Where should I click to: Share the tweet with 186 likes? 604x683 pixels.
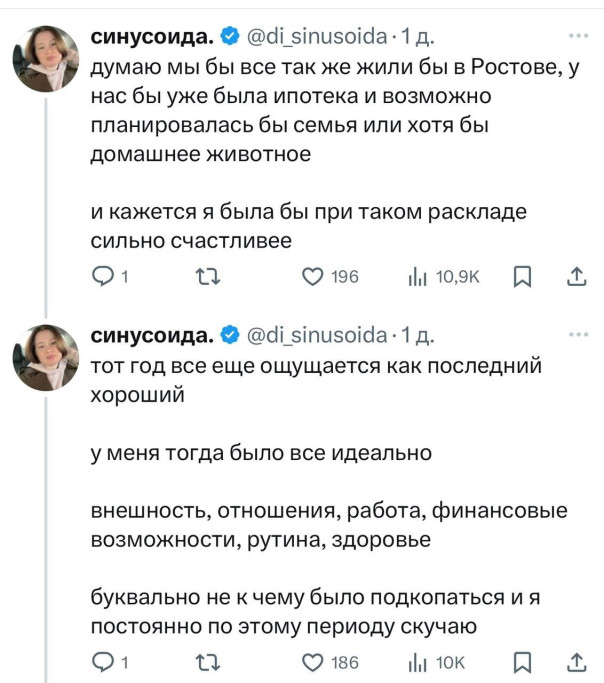(576, 661)
